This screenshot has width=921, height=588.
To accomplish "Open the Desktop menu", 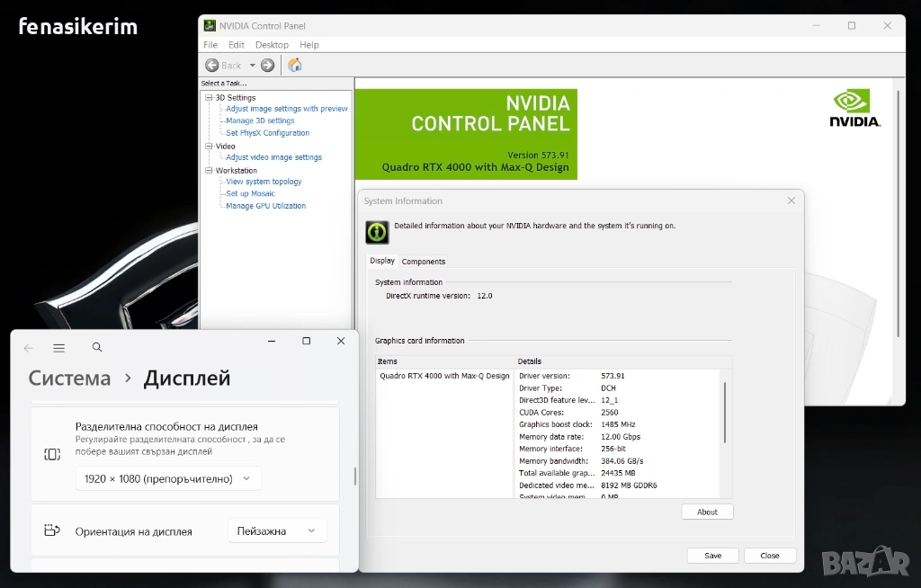I will (272, 45).
